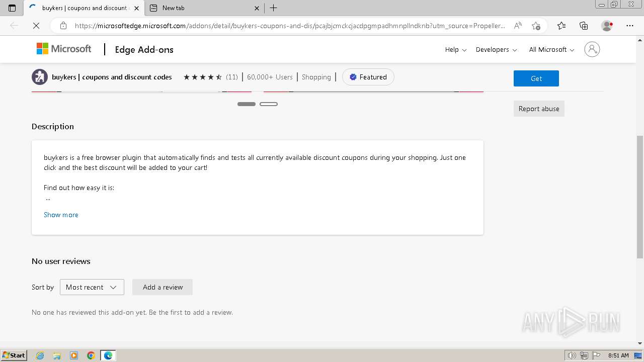The width and height of the screenshot is (644, 362).
Task: Open the tab actions menu icon
Action: [12, 8]
